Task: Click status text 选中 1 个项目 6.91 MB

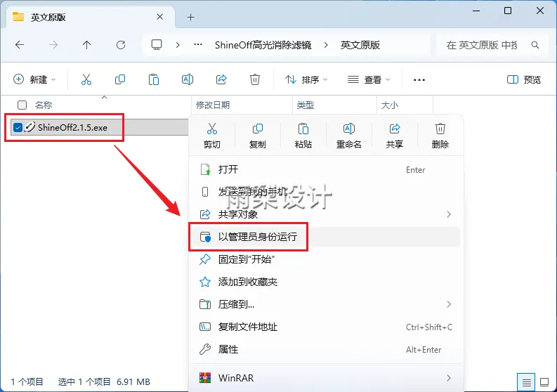Action: (x=104, y=381)
